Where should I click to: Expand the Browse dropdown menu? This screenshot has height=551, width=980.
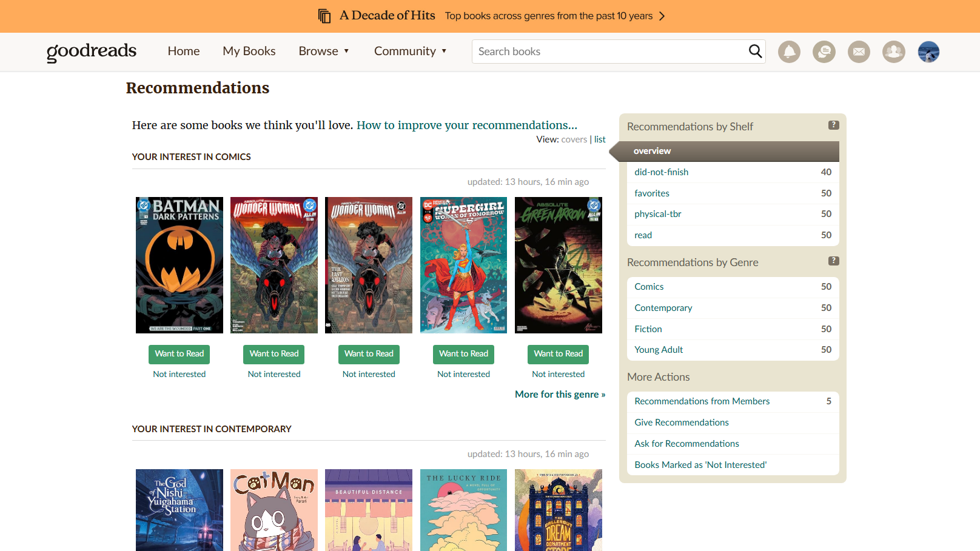pyautogui.click(x=324, y=52)
